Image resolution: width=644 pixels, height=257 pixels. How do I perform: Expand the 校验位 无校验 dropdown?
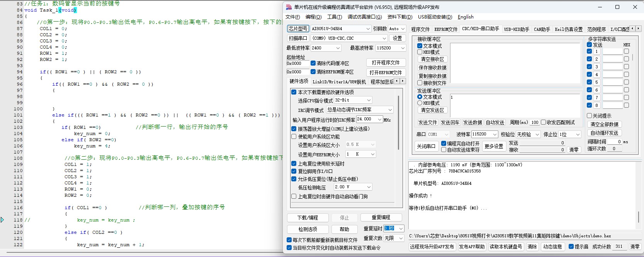pos(537,134)
